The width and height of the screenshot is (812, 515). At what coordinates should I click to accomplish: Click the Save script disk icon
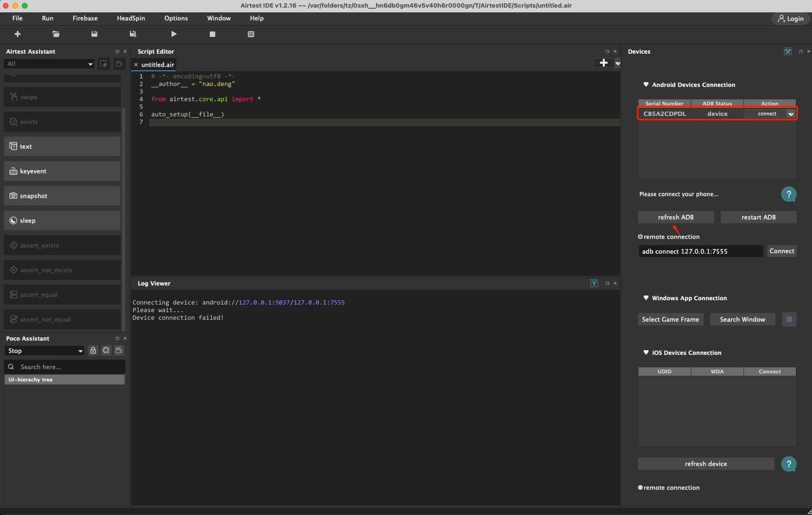(94, 34)
